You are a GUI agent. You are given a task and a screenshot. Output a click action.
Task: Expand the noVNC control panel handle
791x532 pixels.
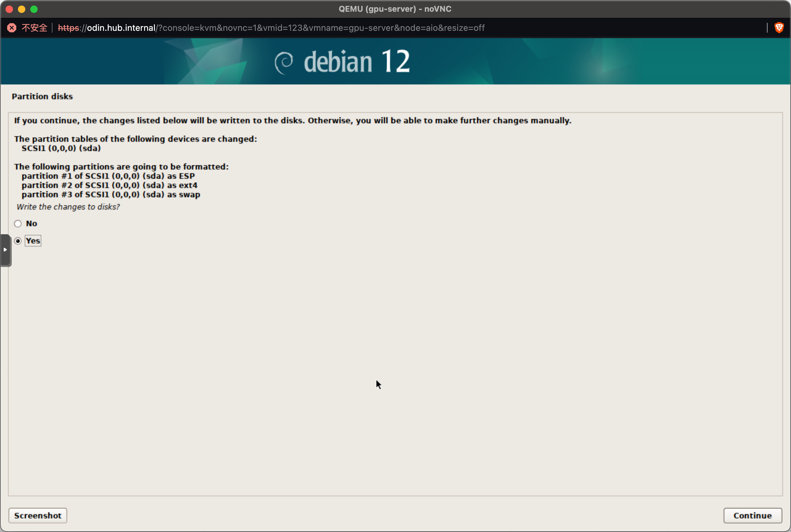(6, 250)
